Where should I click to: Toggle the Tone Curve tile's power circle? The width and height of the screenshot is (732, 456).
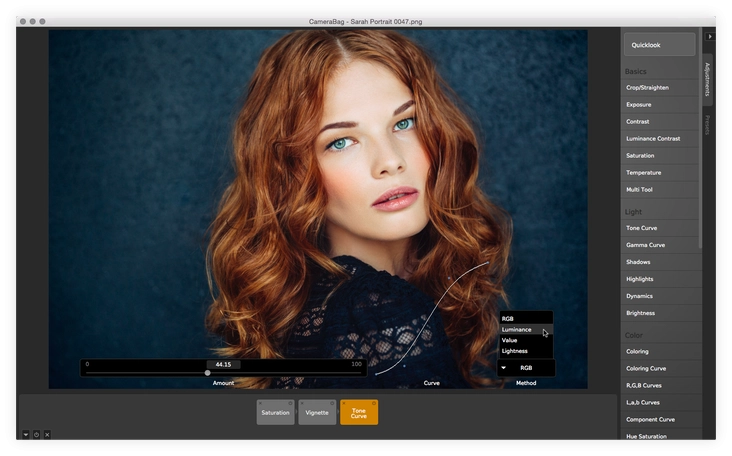pos(374,403)
